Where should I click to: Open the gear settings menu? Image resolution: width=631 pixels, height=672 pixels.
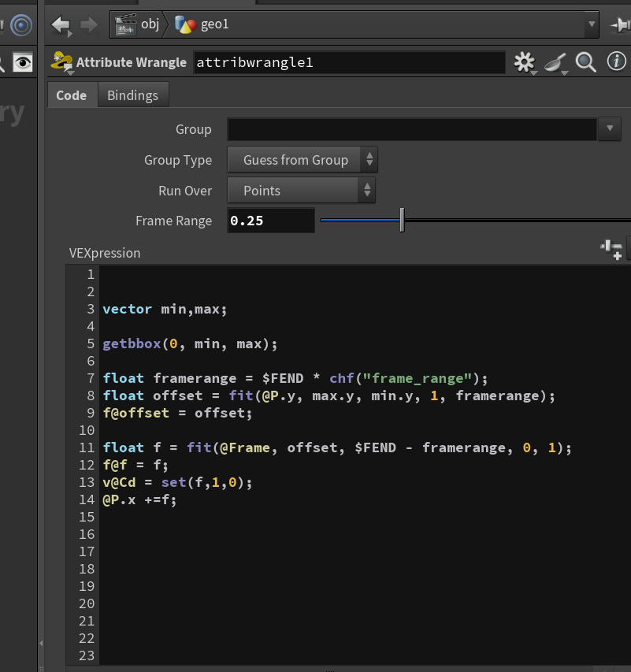coord(525,62)
